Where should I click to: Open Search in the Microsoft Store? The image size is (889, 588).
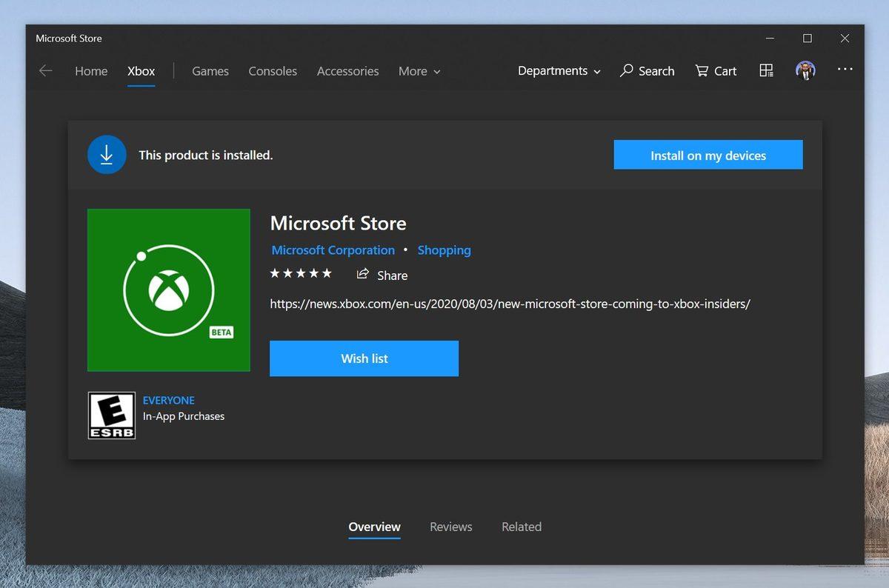(647, 70)
